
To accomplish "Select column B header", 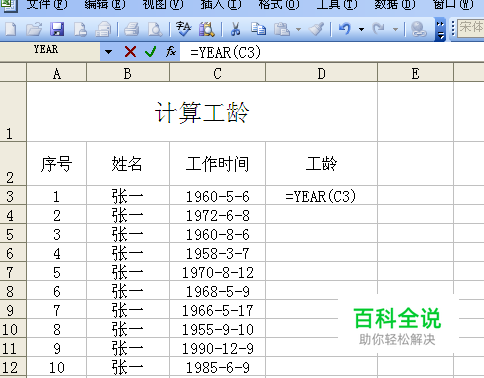I will pos(128,73).
